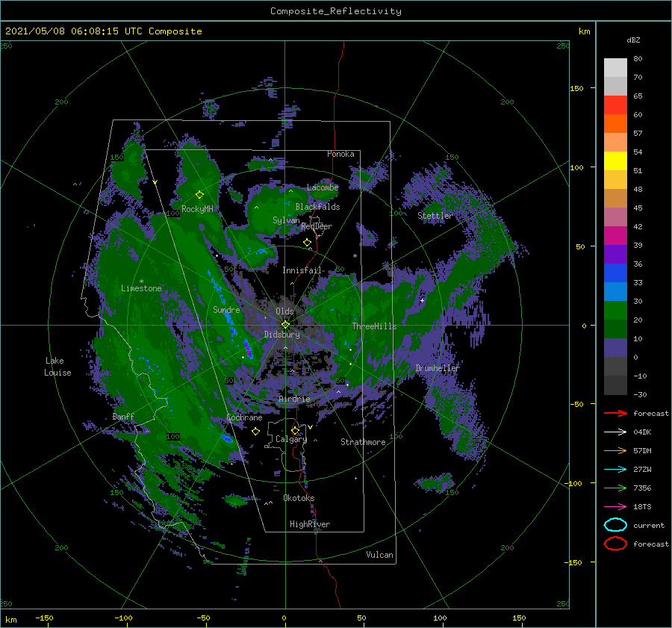Click the Blackfalds city label
The height and width of the screenshot is (628, 672).
(317, 207)
